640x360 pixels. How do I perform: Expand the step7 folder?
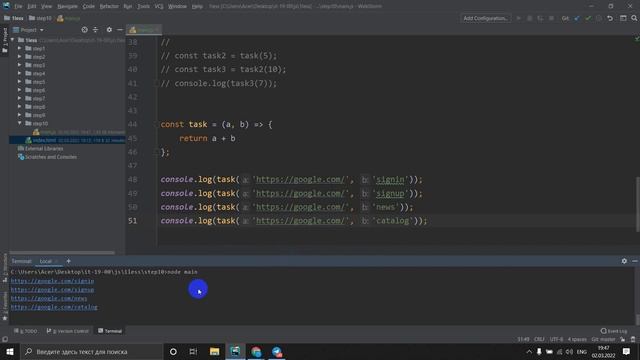pos(20,98)
